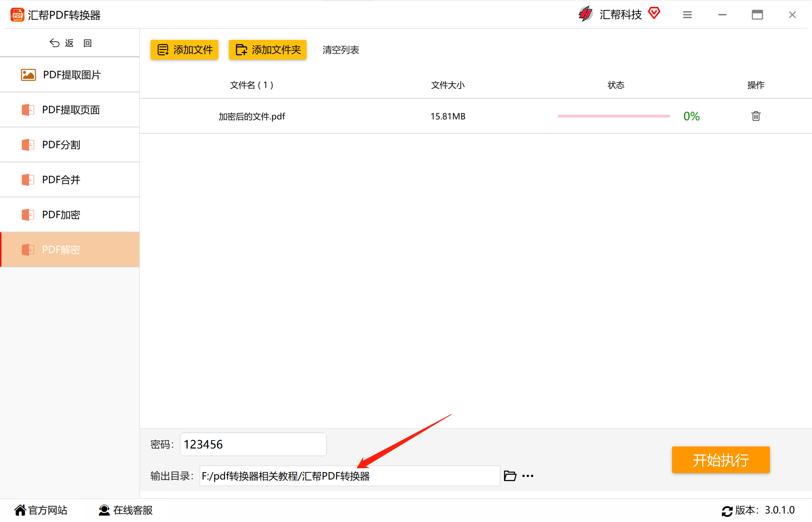Click the 版本: 3.0.1.0 label
812x522 pixels.
[765, 510]
